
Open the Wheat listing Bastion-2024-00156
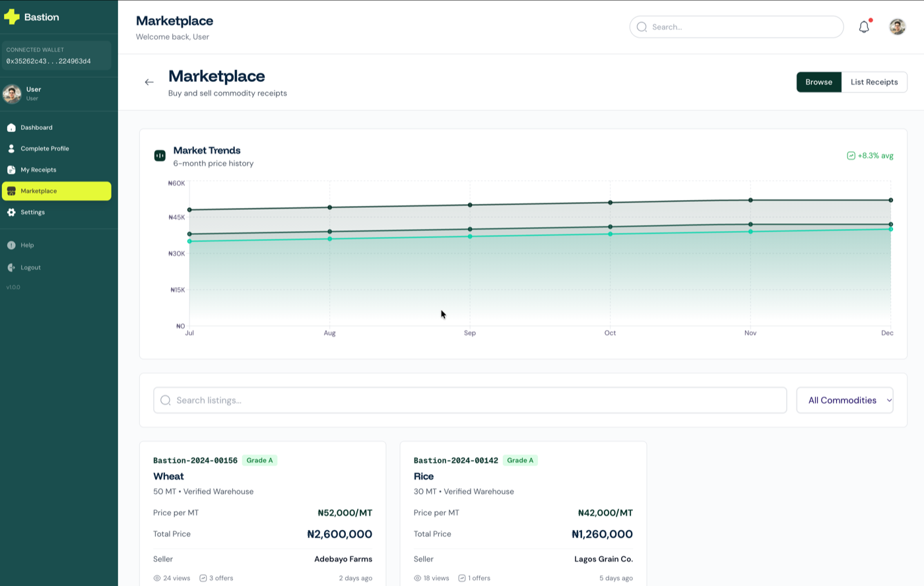coord(263,513)
